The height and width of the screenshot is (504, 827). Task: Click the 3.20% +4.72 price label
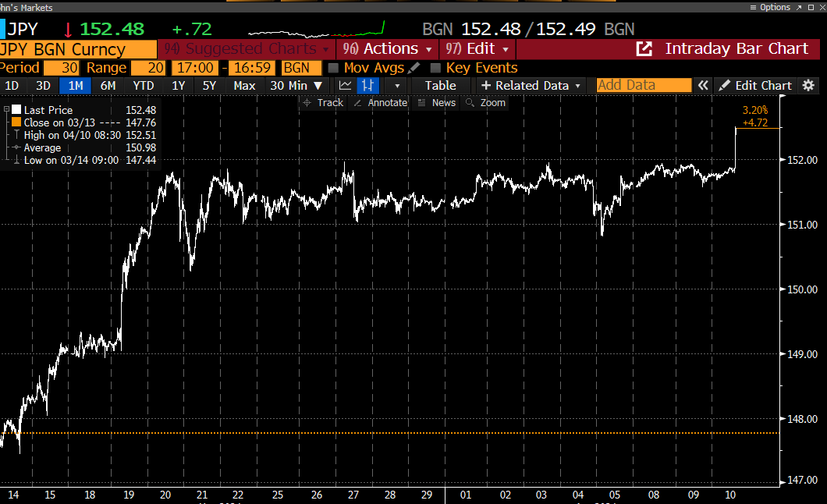point(754,116)
